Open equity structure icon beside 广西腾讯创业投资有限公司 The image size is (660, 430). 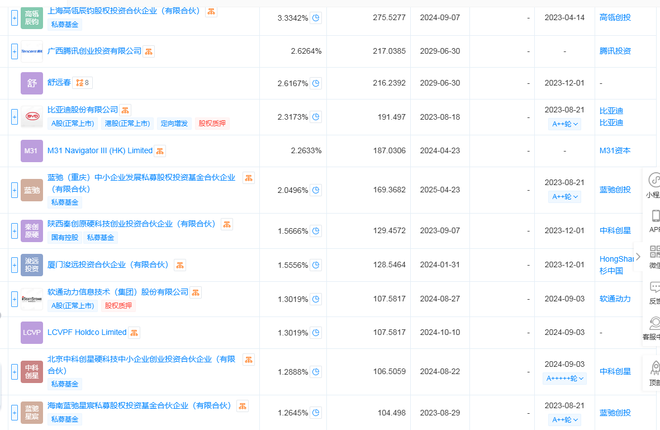149,51
